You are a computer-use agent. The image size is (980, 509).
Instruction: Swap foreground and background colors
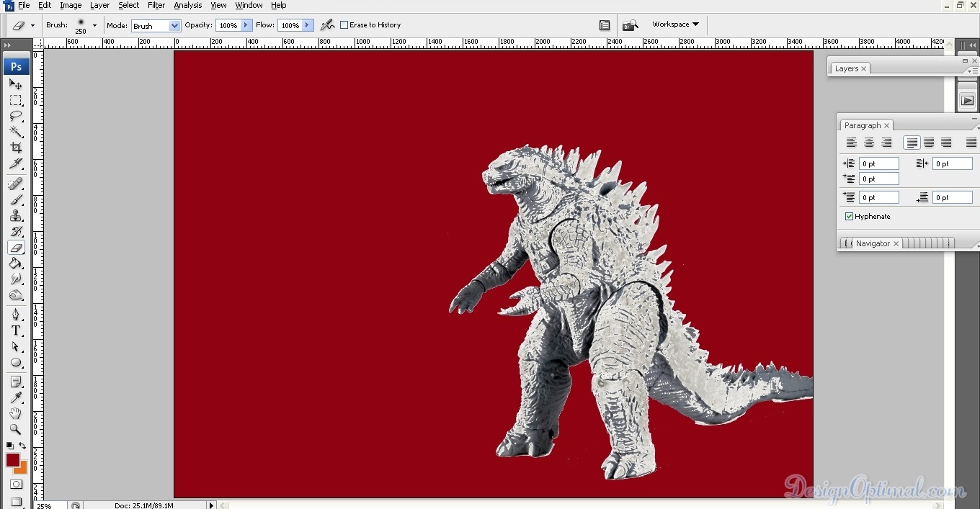(22, 446)
